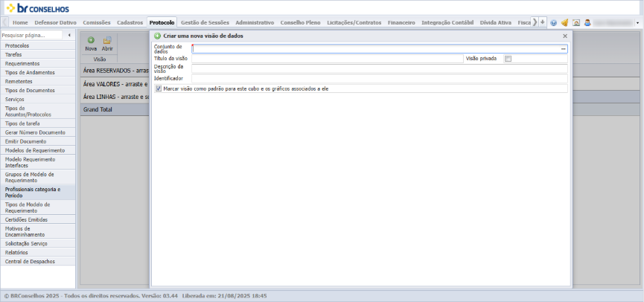
Task: Open the user account dropdown arrow
Action: coord(637,23)
